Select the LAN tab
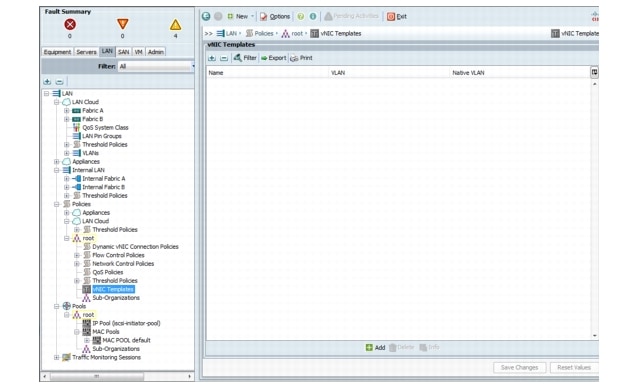642x388 pixels. pyautogui.click(x=107, y=52)
